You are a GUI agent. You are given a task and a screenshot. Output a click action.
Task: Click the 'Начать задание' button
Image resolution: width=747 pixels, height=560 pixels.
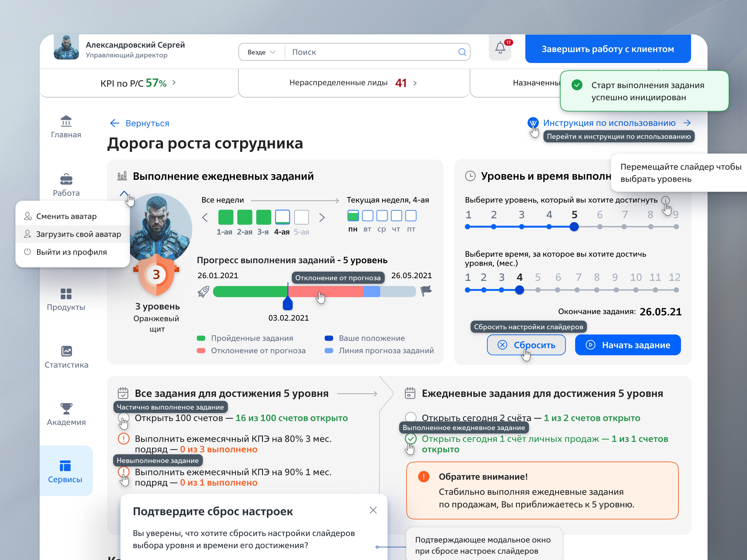click(x=628, y=345)
